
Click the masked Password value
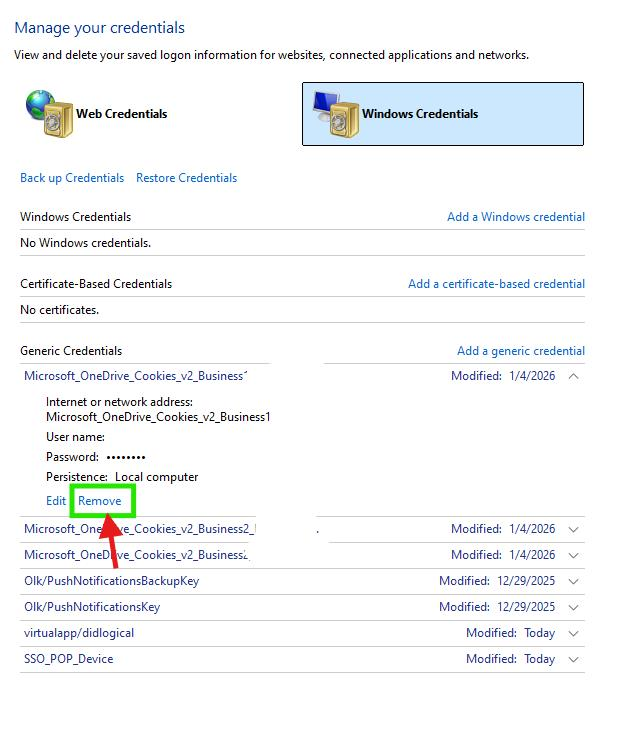pyautogui.click(x=126, y=458)
